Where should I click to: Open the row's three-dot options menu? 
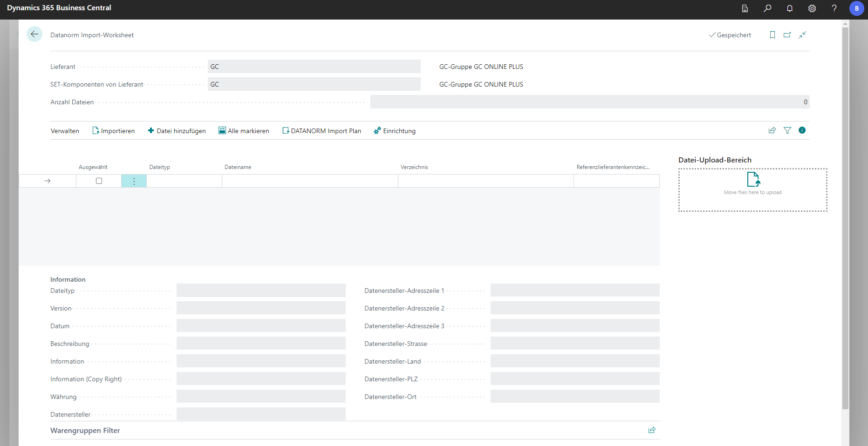134,181
